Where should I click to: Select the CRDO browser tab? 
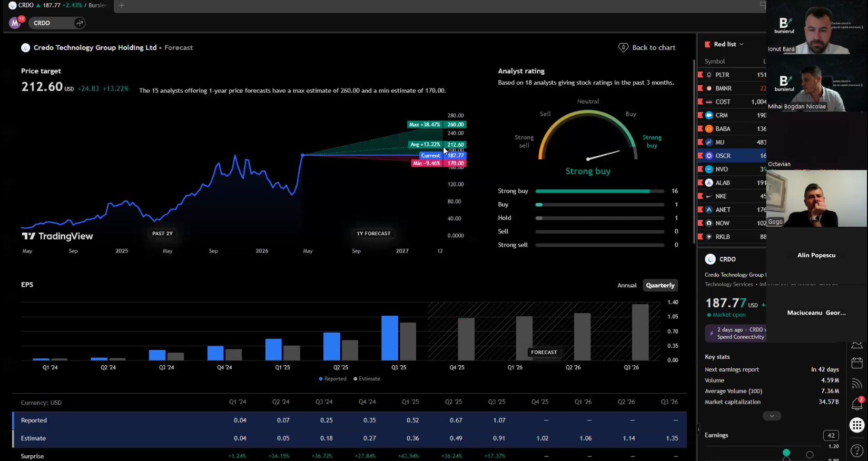[x=58, y=5]
